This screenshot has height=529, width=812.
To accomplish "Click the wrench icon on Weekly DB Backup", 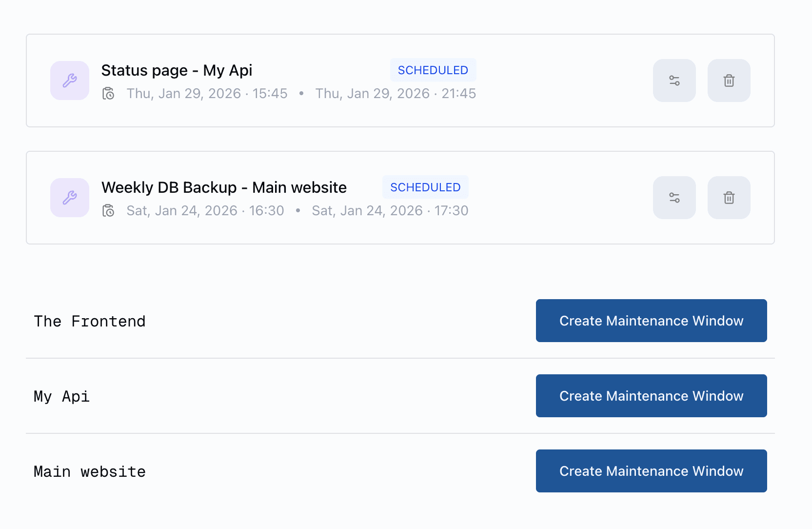I will click(69, 198).
